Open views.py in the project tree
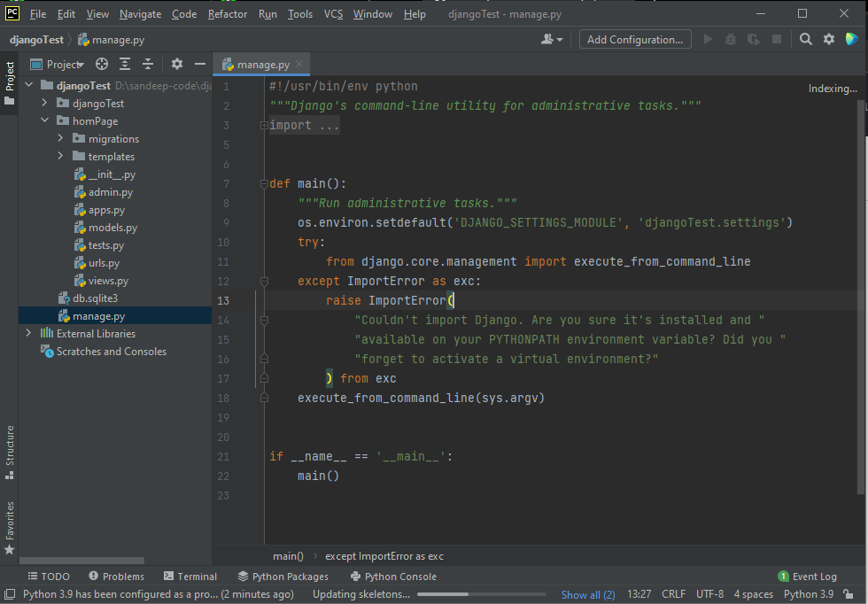Screen dimensions: 868x604 pyautogui.click(x=108, y=281)
